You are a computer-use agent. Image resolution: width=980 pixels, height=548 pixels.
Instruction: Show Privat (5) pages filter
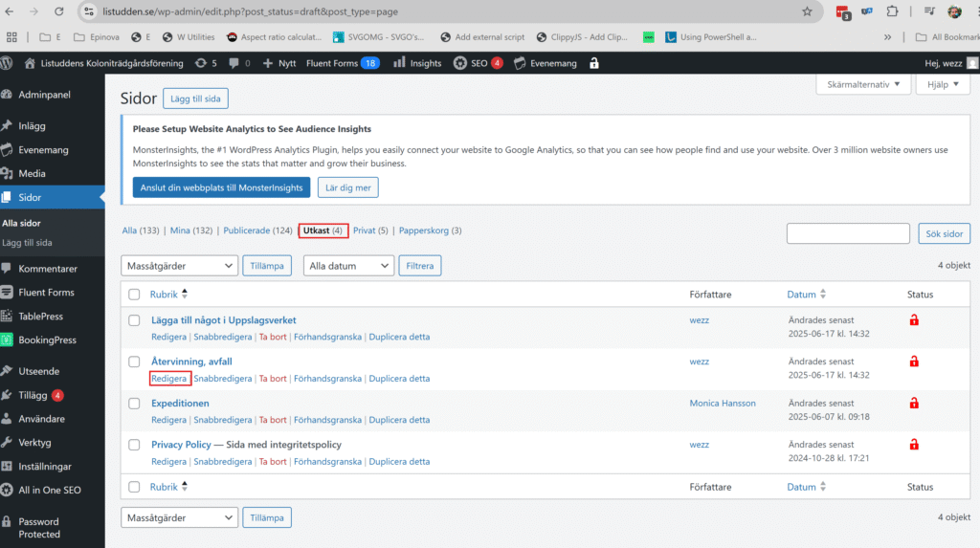tap(370, 230)
